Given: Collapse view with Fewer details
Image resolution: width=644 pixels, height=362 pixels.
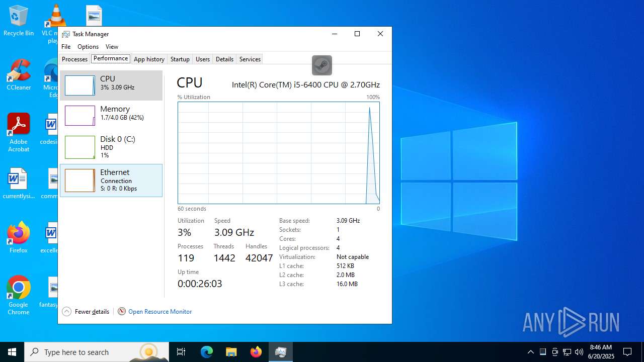Looking at the screenshot, I should (86, 312).
